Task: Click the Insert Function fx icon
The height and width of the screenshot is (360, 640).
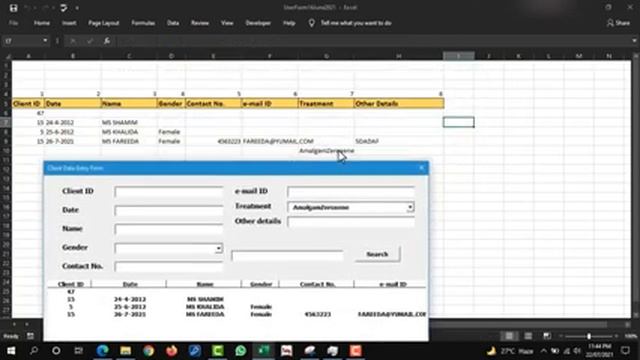Action: coord(107,41)
